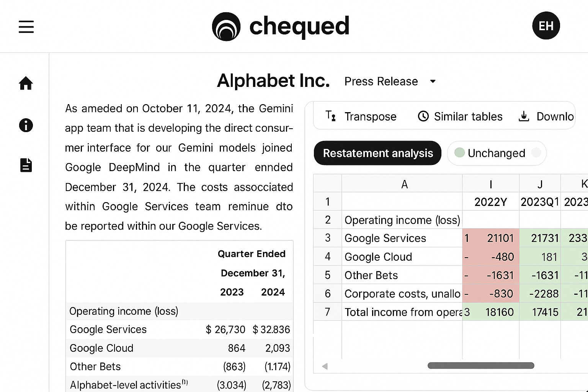This screenshot has height=392, width=588.
Task: Open the Home page from sidebar
Action: pos(25,83)
